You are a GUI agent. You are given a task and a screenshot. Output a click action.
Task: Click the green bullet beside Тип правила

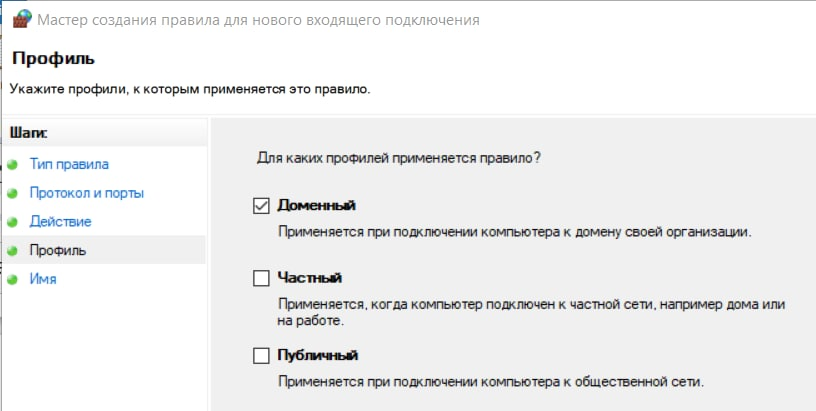pos(13,164)
